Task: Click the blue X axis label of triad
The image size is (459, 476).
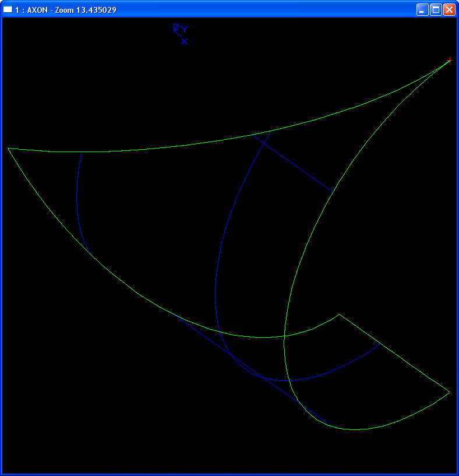Action: 185,41
